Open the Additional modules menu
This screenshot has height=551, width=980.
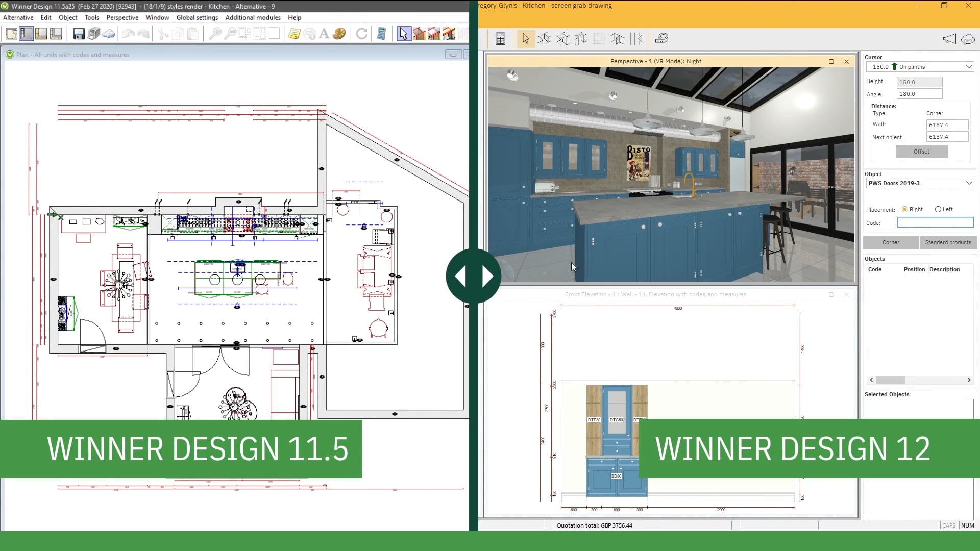click(253, 17)
